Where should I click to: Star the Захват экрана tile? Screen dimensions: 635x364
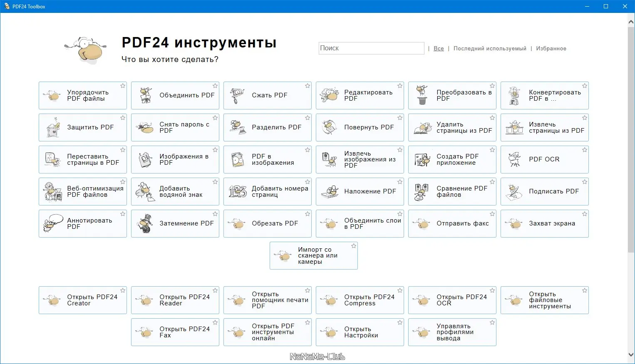pos(585,214)
